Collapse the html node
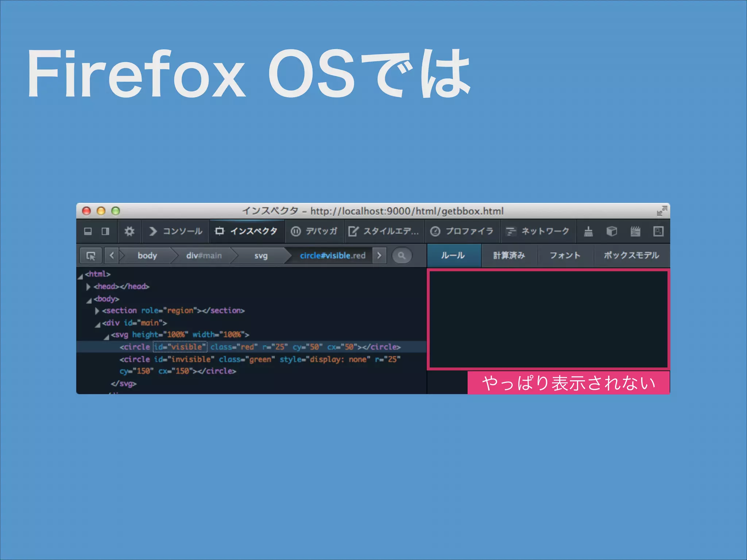 click(x=81, y=276)
